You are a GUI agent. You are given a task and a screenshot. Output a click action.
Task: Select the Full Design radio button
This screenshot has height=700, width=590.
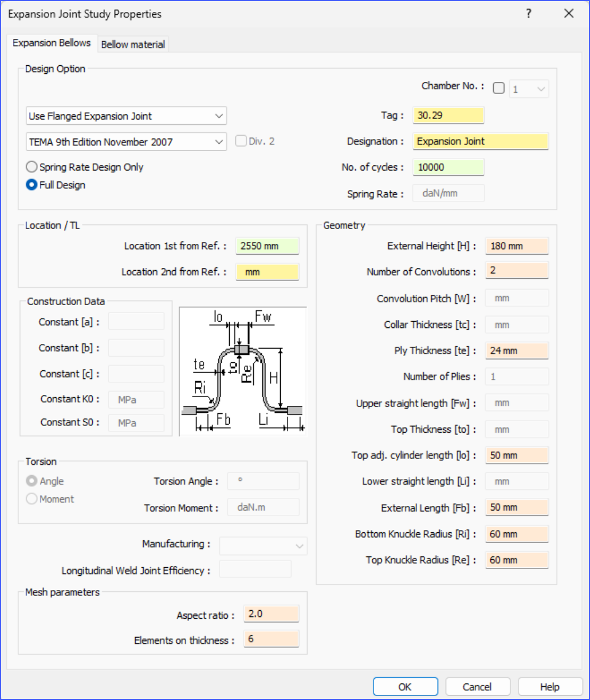(x=32, y=185)
